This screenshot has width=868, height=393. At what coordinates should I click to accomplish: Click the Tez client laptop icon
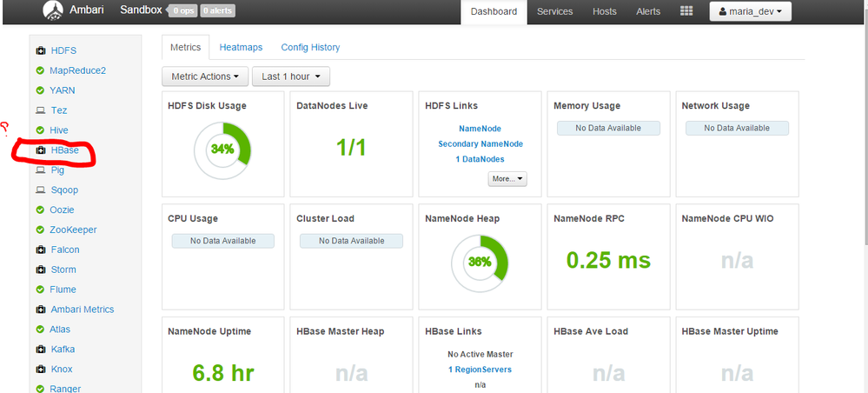point(40,110)
